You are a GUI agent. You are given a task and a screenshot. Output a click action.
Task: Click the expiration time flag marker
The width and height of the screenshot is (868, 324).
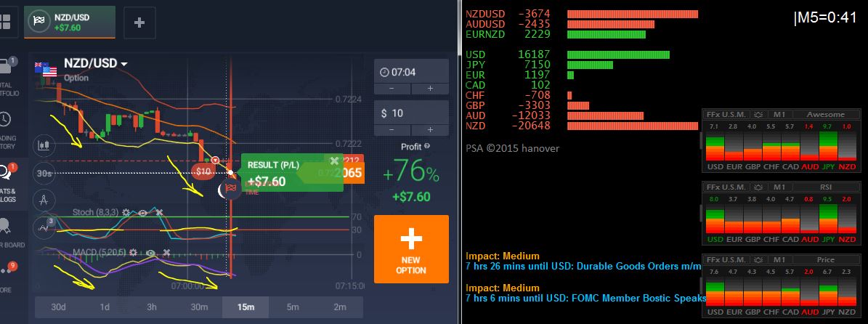pyautogui.click(x=230, y=190)
